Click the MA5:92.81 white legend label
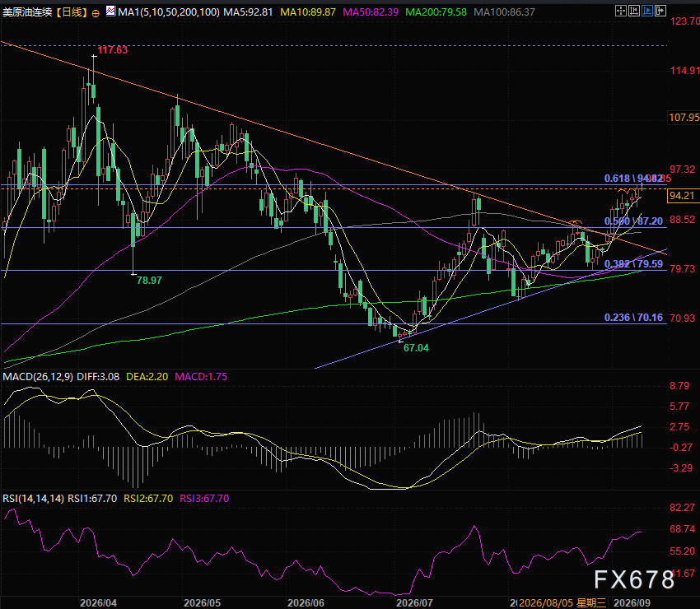This screenshot has width=700, height=609. (248, 12)
